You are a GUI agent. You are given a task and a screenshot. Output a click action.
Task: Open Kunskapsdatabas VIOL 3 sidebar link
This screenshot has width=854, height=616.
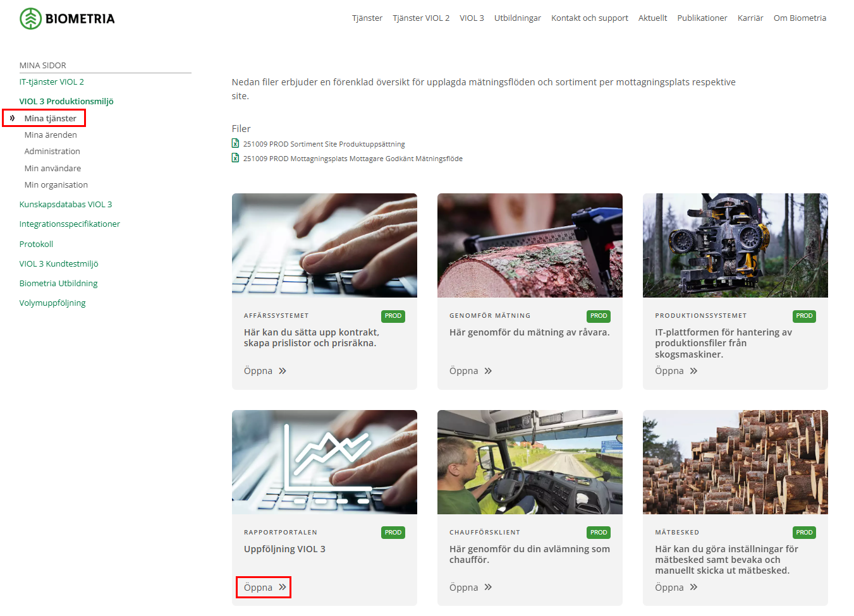coord(66,204)
